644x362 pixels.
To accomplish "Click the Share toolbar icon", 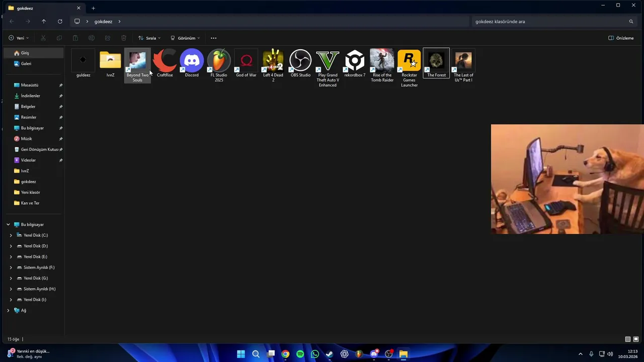I will pos(108,38).
